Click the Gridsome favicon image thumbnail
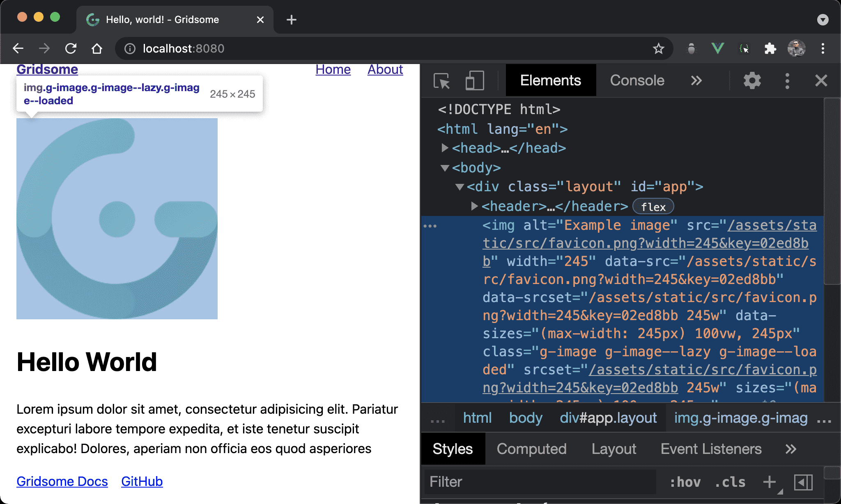This screenshot has width=841, height=504. pyautogui.click(x=117, y=219)
